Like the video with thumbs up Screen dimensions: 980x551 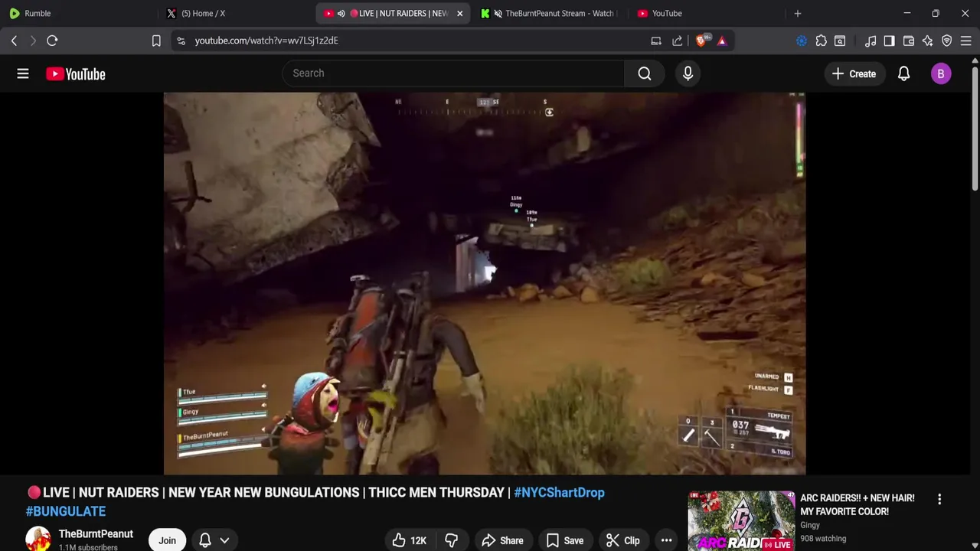point(410,540)
